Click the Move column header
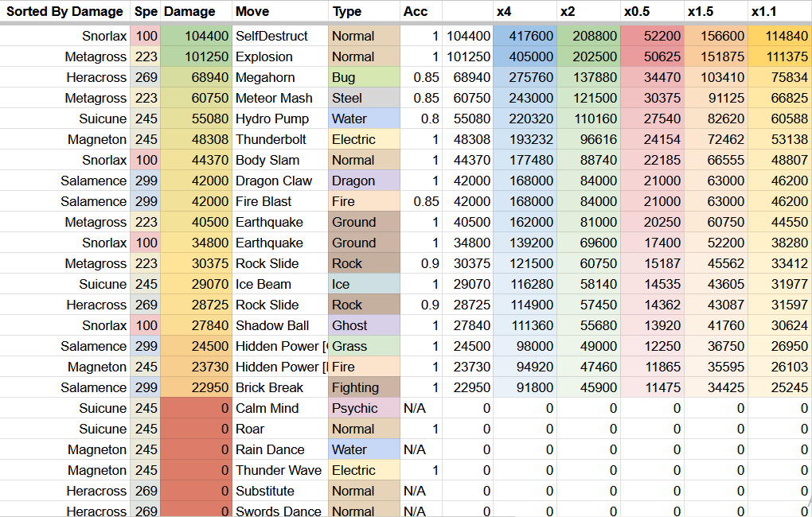 (x=279, y=11)
